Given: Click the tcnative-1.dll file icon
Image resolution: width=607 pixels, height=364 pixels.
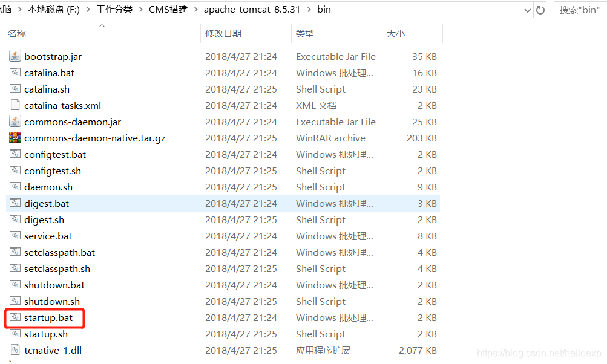Looking at the screenshot, I should click(x=15, y=350).
